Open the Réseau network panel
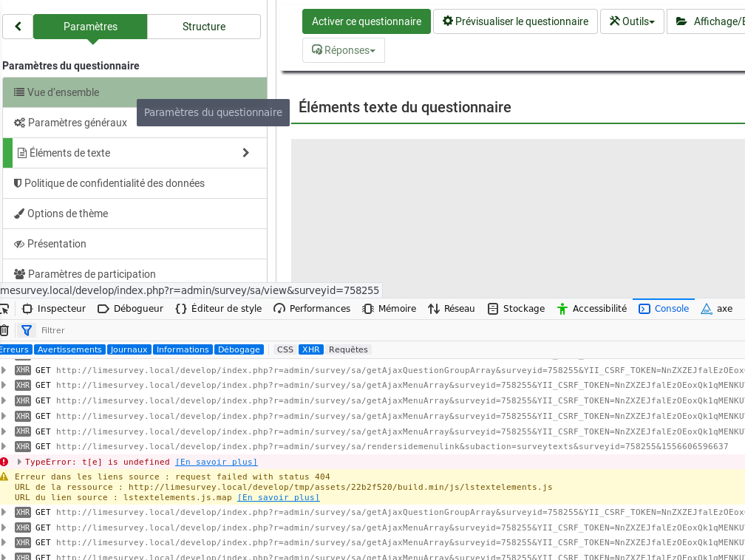The image size is (745, 560). (x=452, y=309)
